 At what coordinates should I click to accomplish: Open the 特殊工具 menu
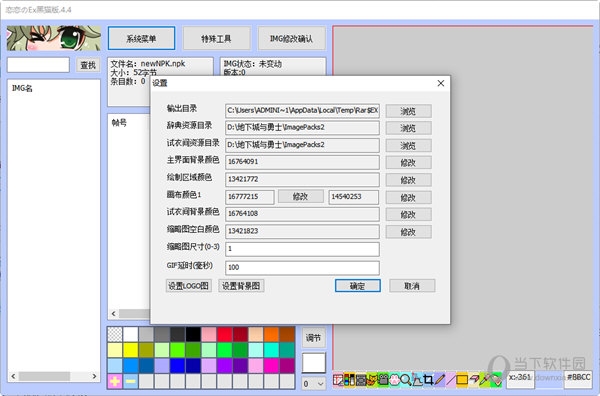[217, 38]
